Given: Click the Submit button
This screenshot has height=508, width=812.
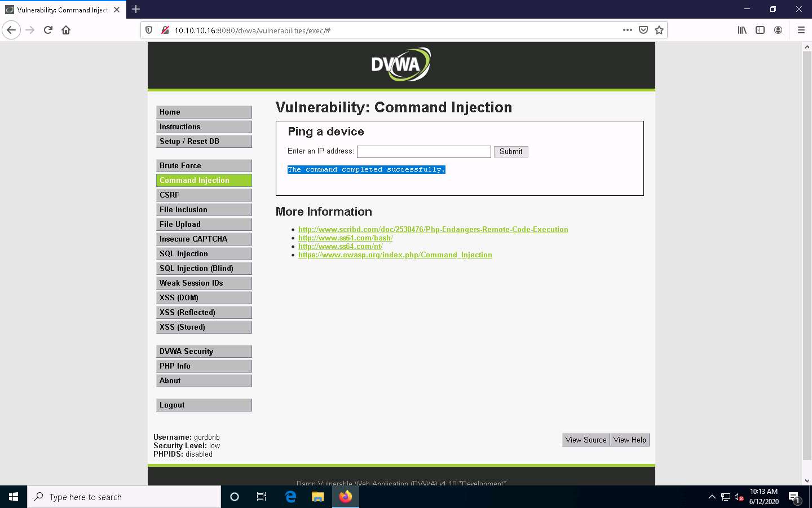Looking at the screenshot, I should point(510,151).
